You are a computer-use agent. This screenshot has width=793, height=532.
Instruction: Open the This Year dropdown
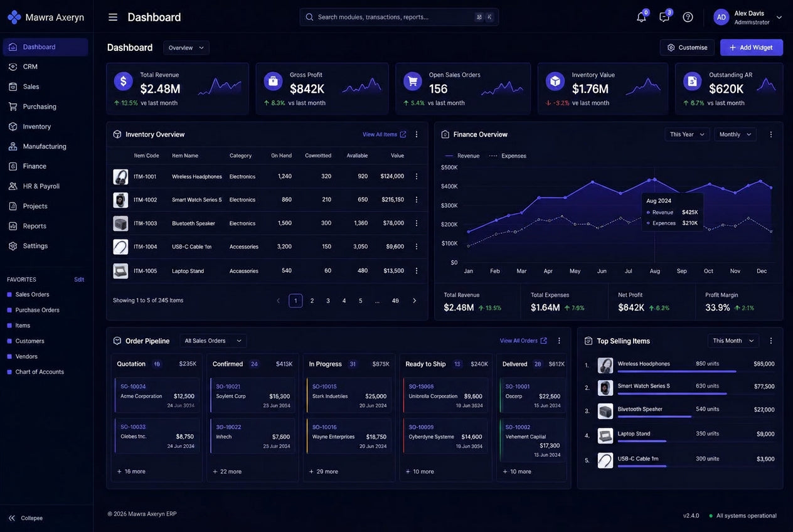(688, 134)
